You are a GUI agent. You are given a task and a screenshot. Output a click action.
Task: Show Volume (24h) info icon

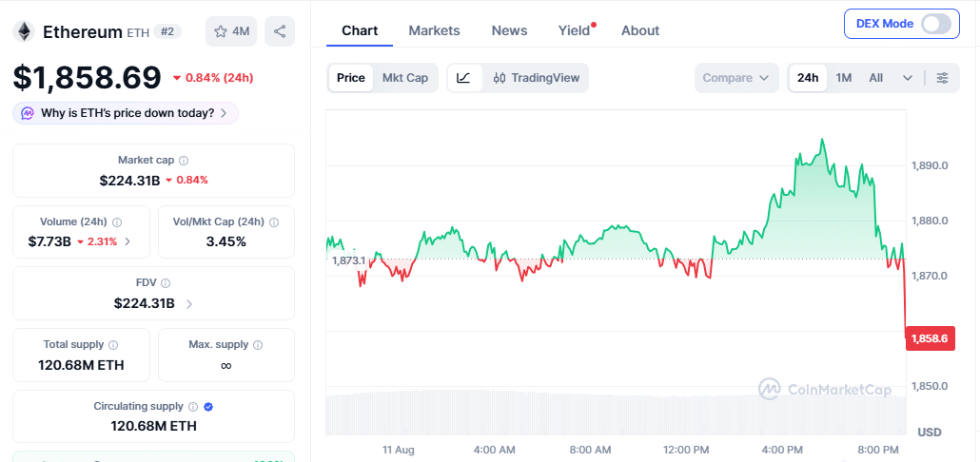tap(117, 221)
